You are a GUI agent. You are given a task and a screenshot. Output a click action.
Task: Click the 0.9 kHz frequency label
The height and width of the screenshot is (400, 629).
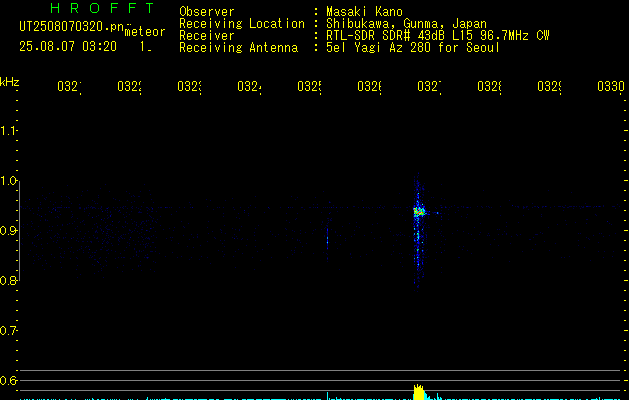click(x=8, y=231)
